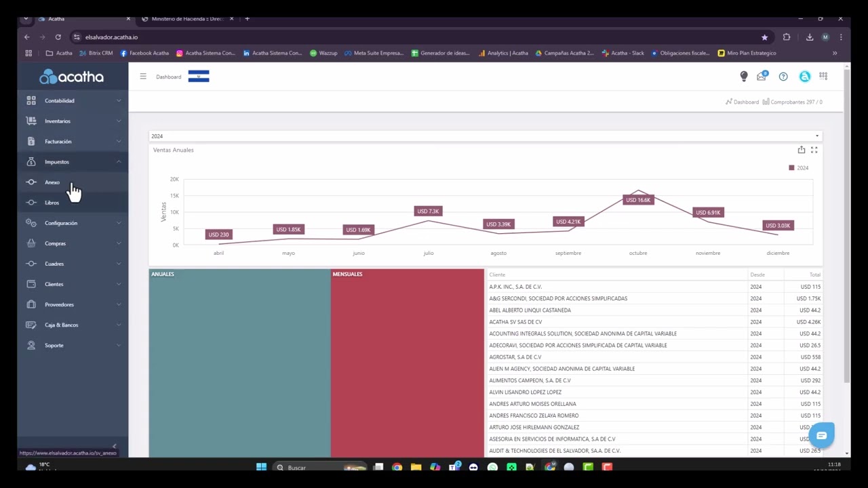Click the Comprobantes 297 / 0 link
Viewport: 868px width, 488px height.
pyautogui.click(x=792, y=102)
